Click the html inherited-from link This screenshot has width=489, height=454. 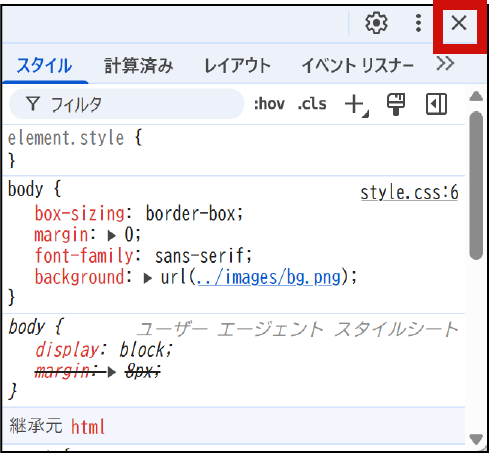[88, 427]
